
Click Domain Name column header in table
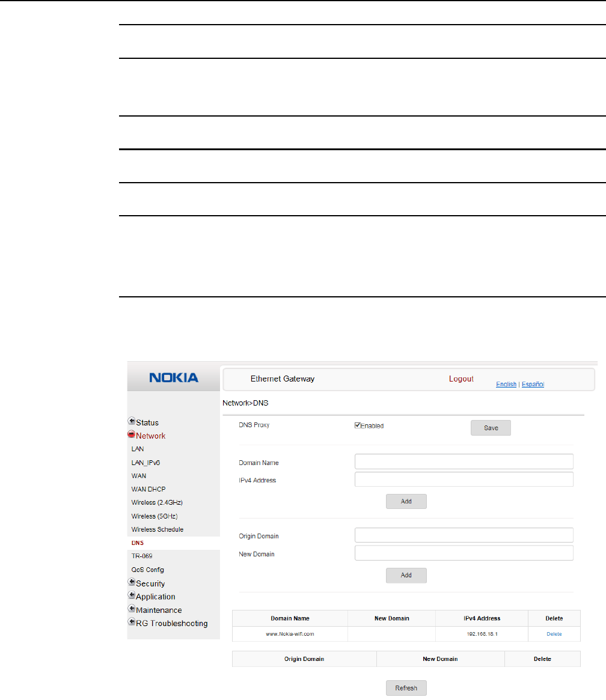[x=290, y=618]
